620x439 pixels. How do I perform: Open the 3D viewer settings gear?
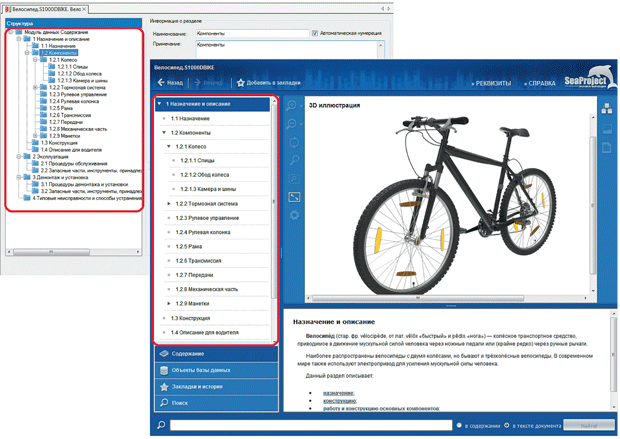coord(294,215)
